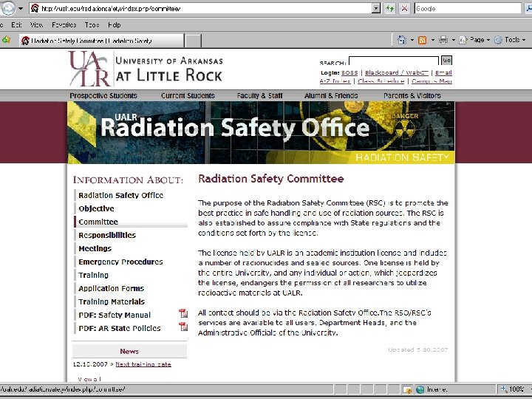Click the View all news link
The image size is (532, 399).
click(89, 379)
